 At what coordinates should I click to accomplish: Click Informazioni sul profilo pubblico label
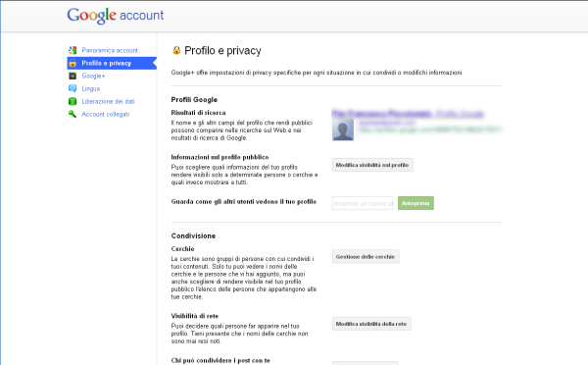tap(220, 157)
